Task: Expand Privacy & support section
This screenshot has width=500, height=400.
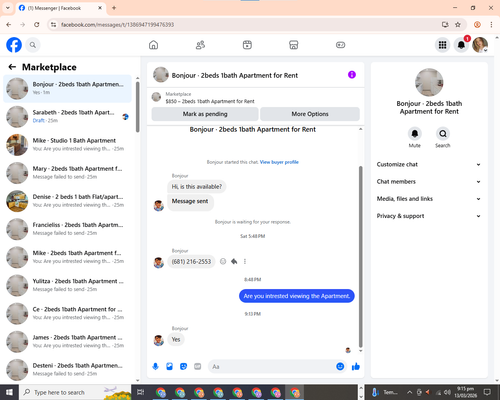Action: (x=429, y=216)
